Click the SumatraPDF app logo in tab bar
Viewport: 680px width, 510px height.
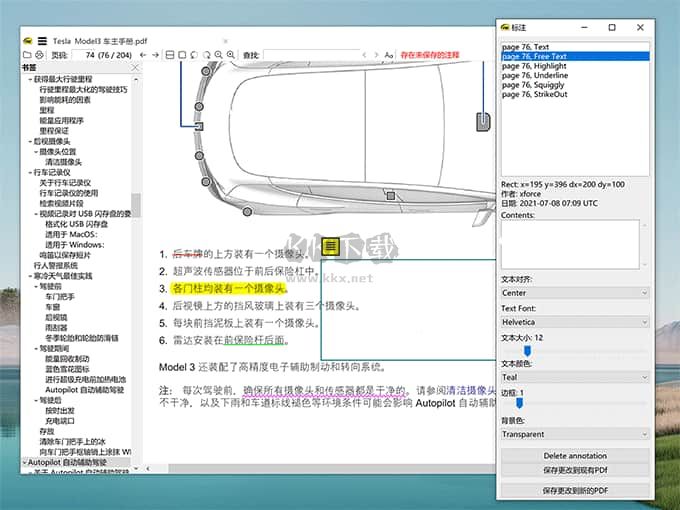tap(28, 41)
